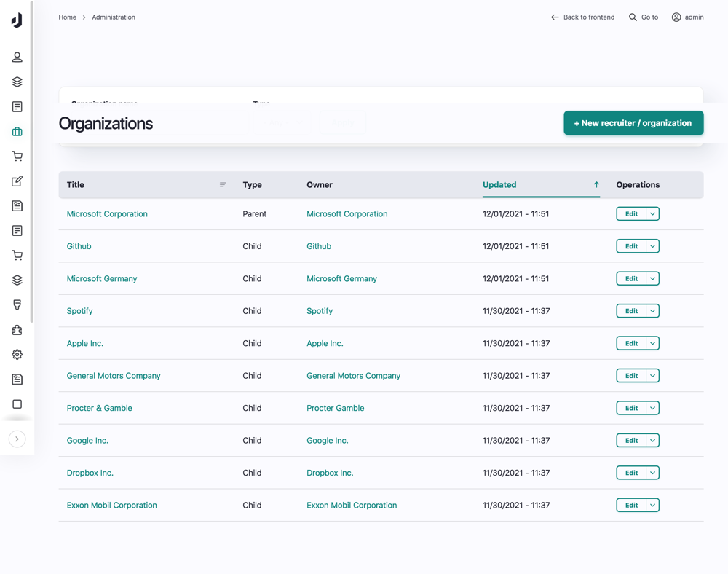
Task: Open the layers icon beneath the user icon
Action: (17, 82)
